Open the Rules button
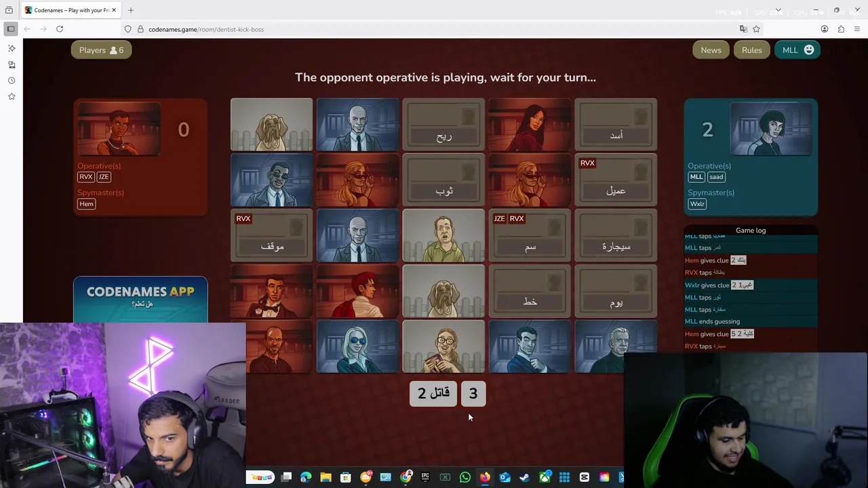 pos(751,50)
